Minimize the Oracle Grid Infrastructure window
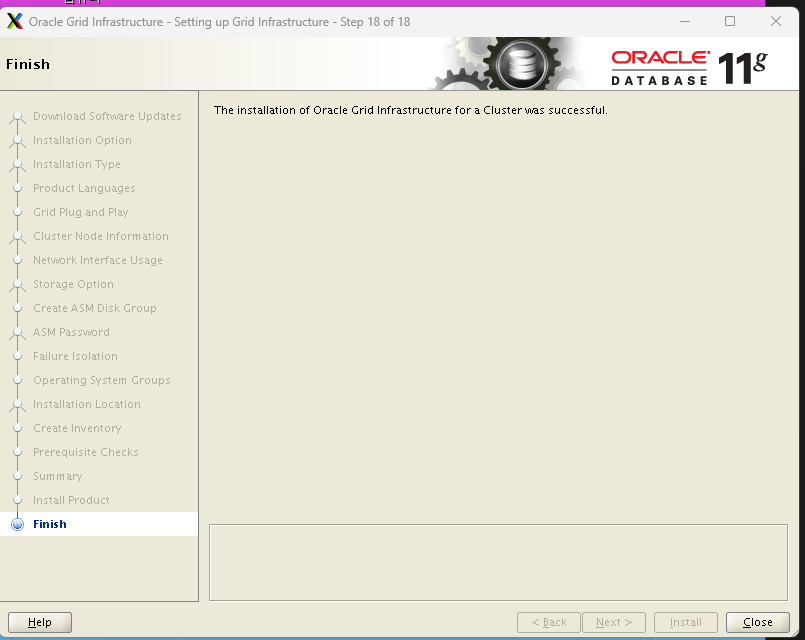Viewport: 805px width, 640px height. point(684,22)
